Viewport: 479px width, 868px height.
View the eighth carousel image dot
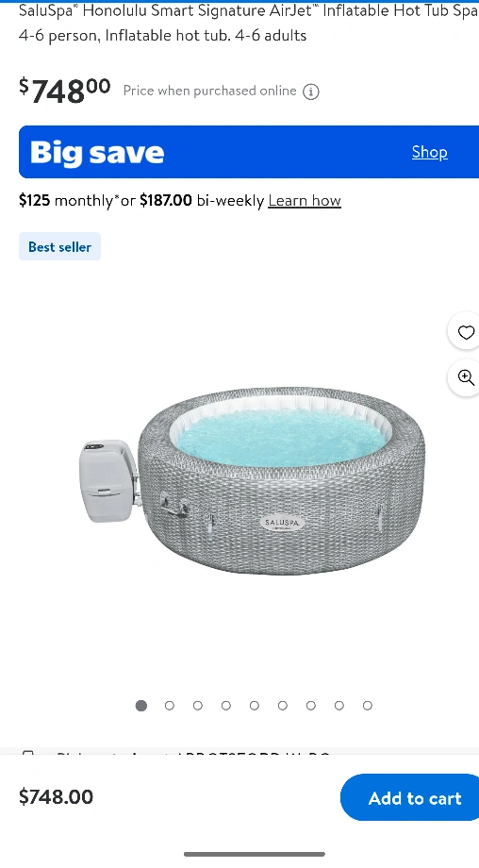pyautogui.click(x=339, y=706)
